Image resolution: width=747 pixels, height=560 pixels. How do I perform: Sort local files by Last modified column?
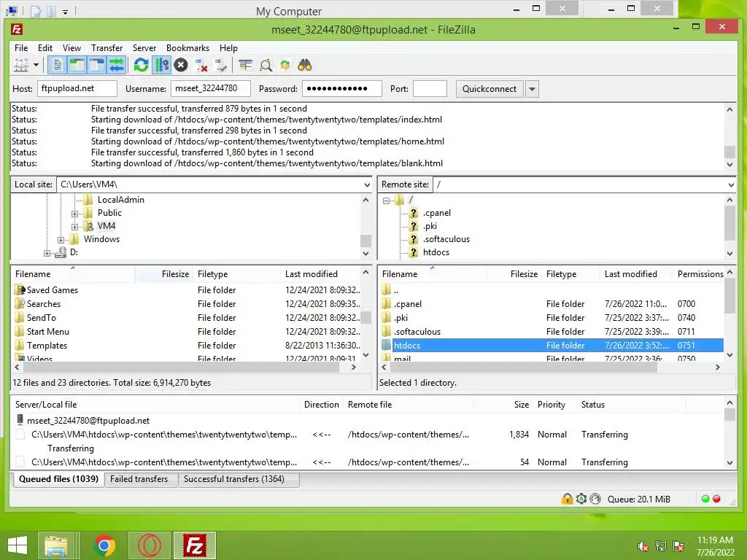(320, 274)
